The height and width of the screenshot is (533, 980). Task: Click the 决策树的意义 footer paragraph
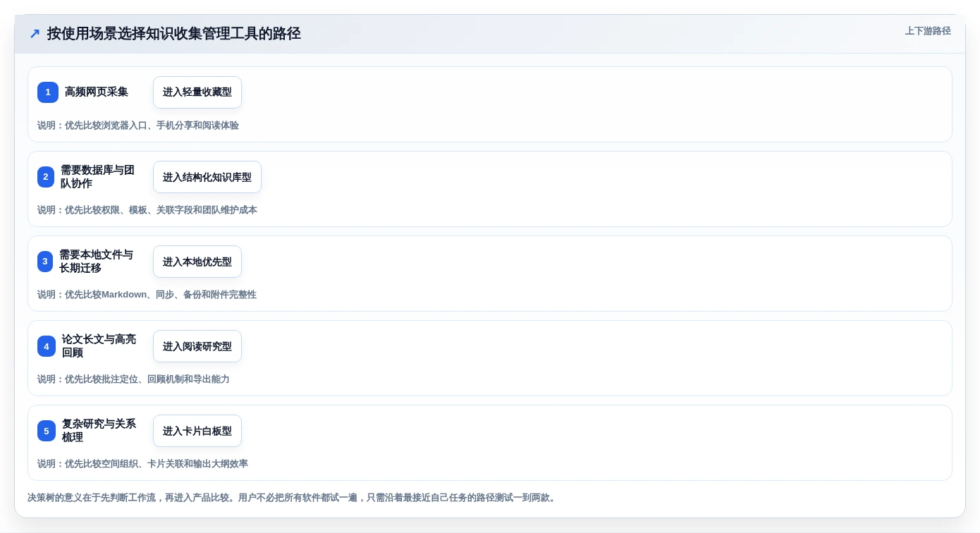click(x=293, y=498)
